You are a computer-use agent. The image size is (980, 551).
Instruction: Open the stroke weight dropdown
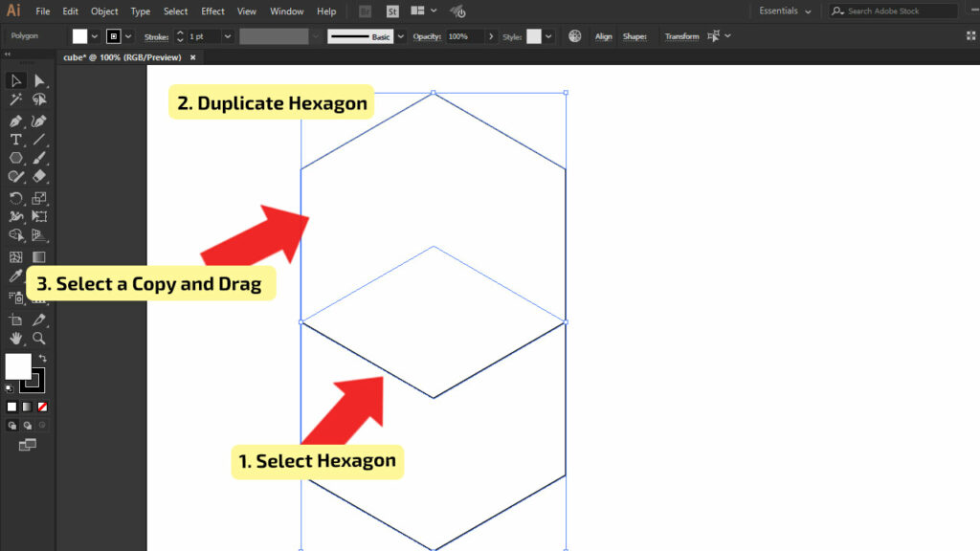click(227, 36)
